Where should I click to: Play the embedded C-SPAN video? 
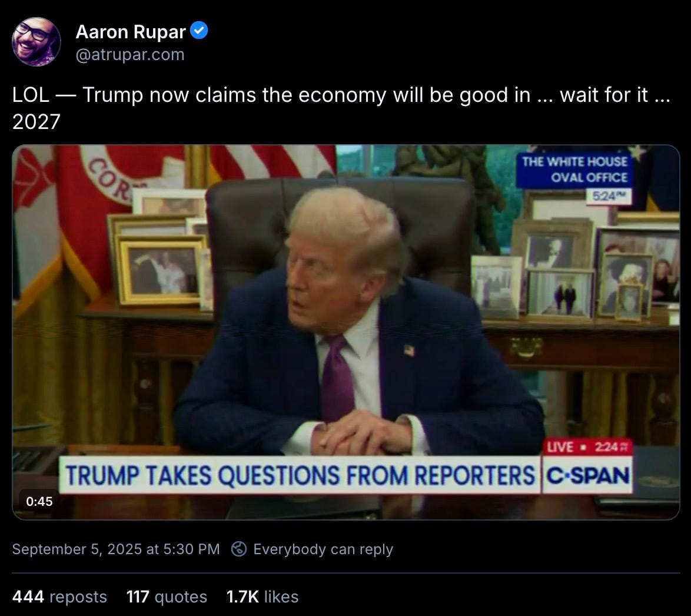pyautogui.click(x=346, y=333)
